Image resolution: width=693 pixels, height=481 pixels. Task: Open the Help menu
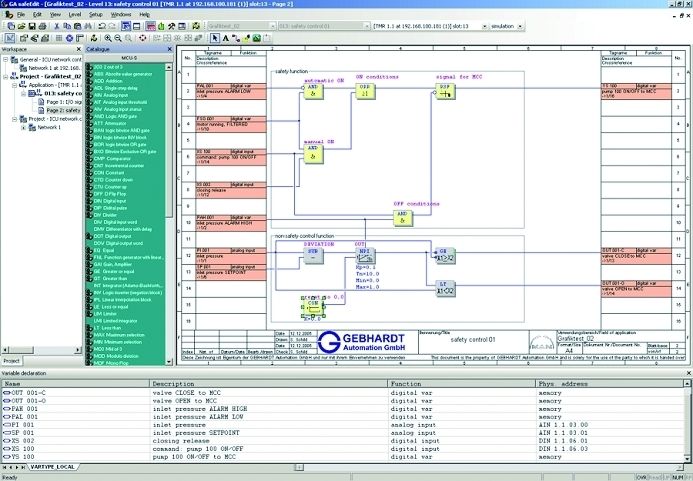(x=145, y=15)
